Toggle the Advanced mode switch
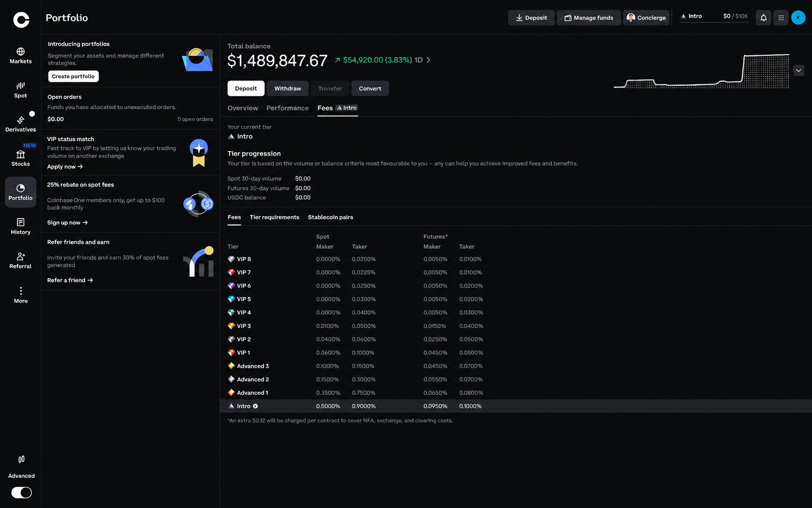The width and height of the screenshot is (812, 508). pos(22,493)
